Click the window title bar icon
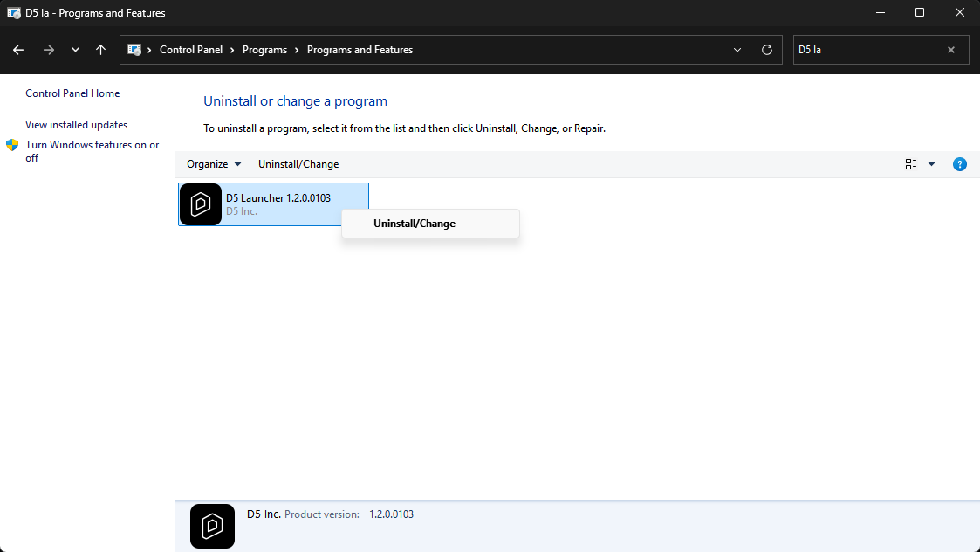Screen dimensions: 980x552 pos(14,12)
